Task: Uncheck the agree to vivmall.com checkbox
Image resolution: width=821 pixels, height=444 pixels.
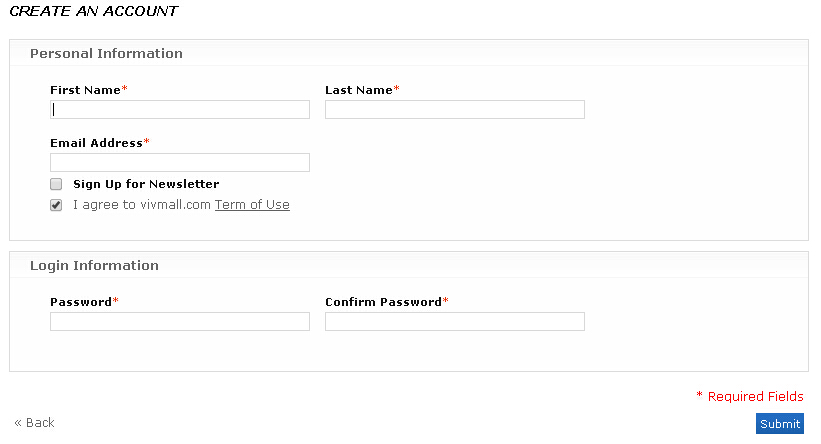Action: pos(56,205)
